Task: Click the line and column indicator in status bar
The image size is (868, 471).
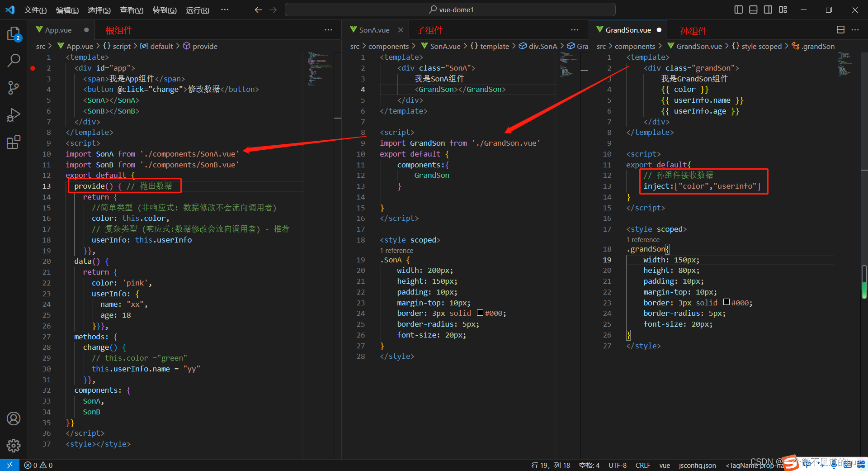Action: point(550,465)
